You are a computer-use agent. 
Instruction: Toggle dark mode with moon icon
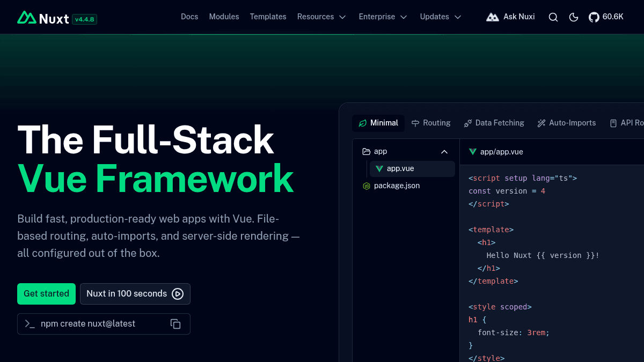[574, 17]
